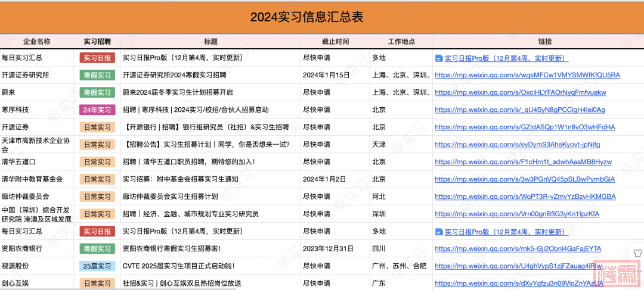Viewport: 644px width, 290px height.
Task: Select the location 深圳 in 研究院 row
Action: [379, 214]
